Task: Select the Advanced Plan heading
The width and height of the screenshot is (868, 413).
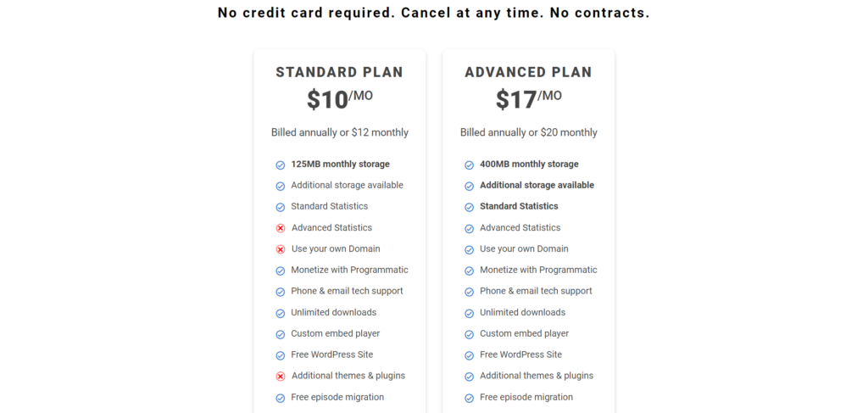Action: pos(528,73)
